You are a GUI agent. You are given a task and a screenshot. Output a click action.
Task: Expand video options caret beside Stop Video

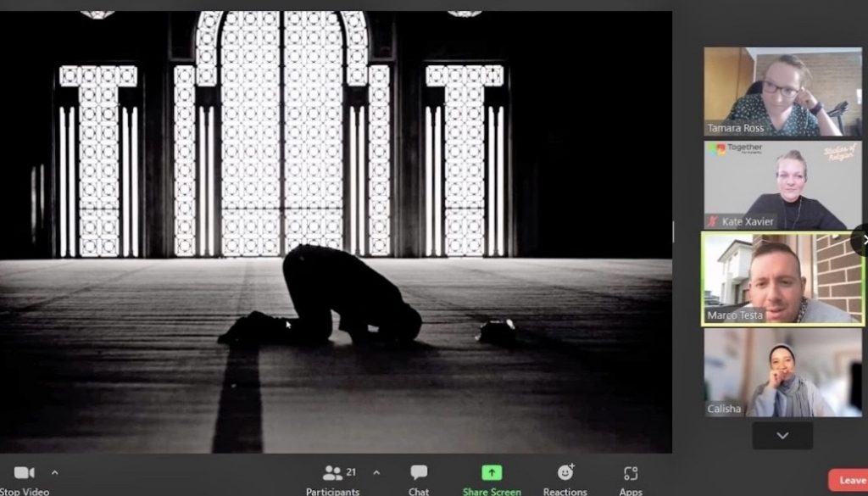[55, 473]
